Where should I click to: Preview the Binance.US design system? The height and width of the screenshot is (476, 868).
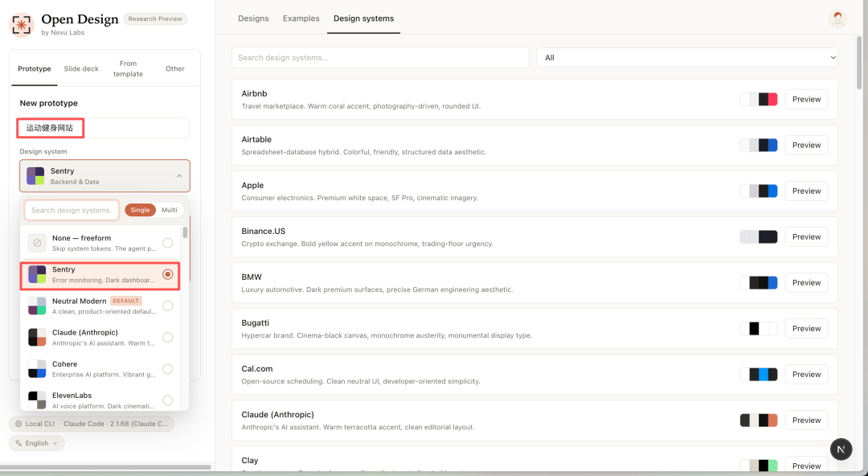point(807,236)
